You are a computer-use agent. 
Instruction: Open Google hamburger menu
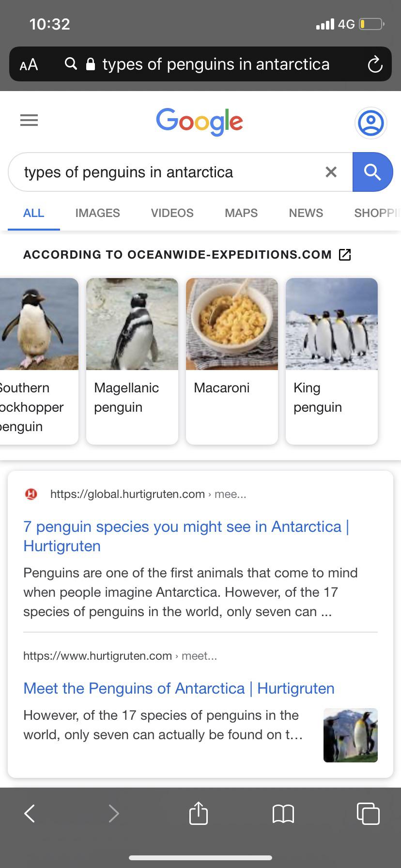point(29,120)
